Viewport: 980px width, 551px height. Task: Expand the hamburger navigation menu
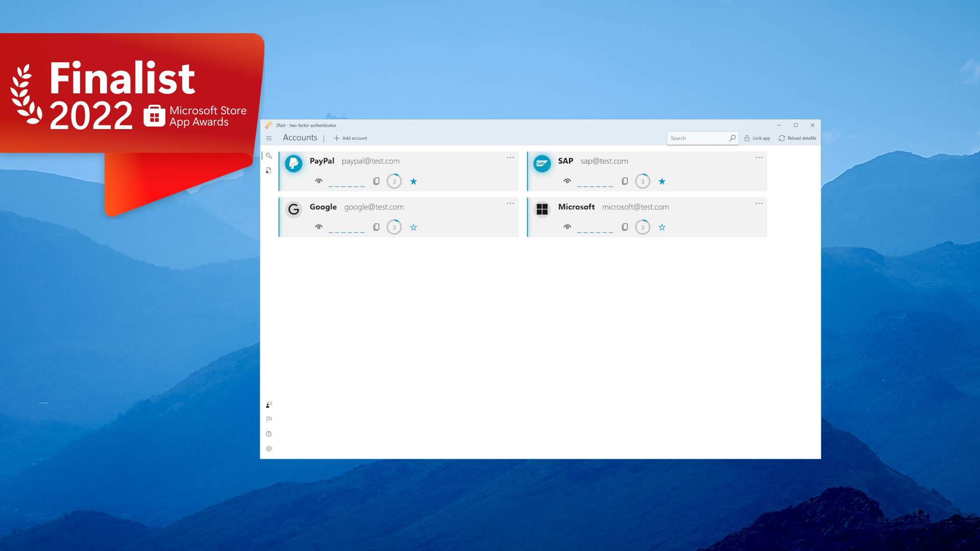[269, 138]
